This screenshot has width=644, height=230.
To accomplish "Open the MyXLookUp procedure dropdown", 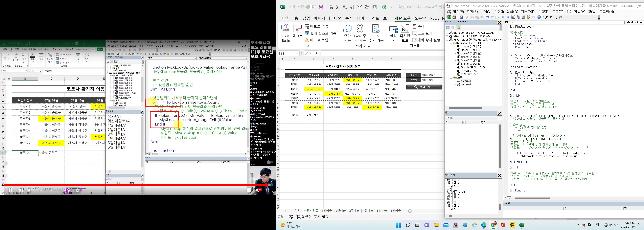I will pyautogui.click(x=634, y=22).
